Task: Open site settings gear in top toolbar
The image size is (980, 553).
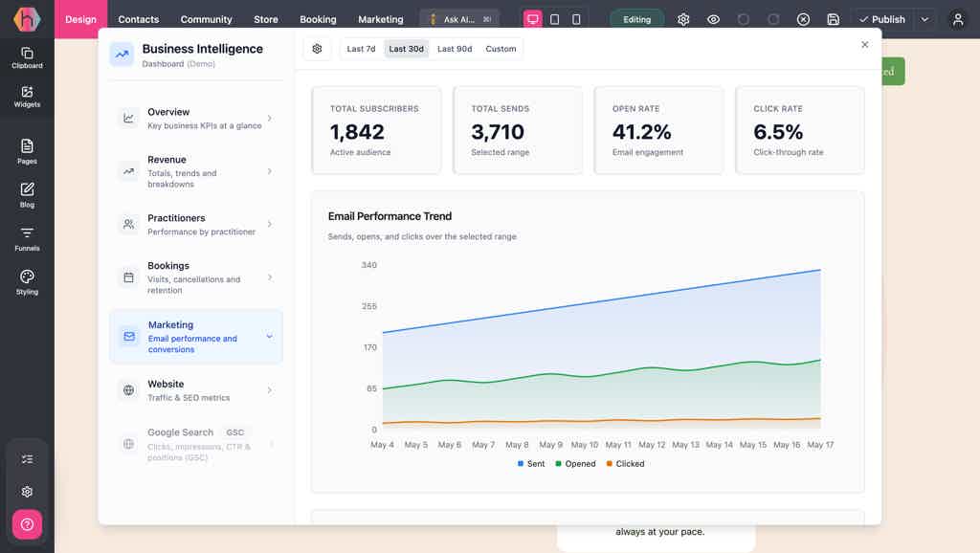Action: [683, 19]
